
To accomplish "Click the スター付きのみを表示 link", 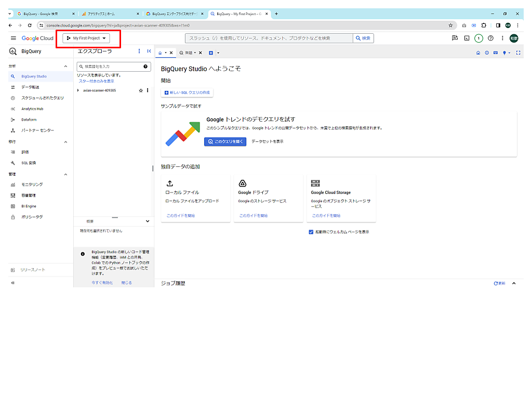I will click(96, 81).
